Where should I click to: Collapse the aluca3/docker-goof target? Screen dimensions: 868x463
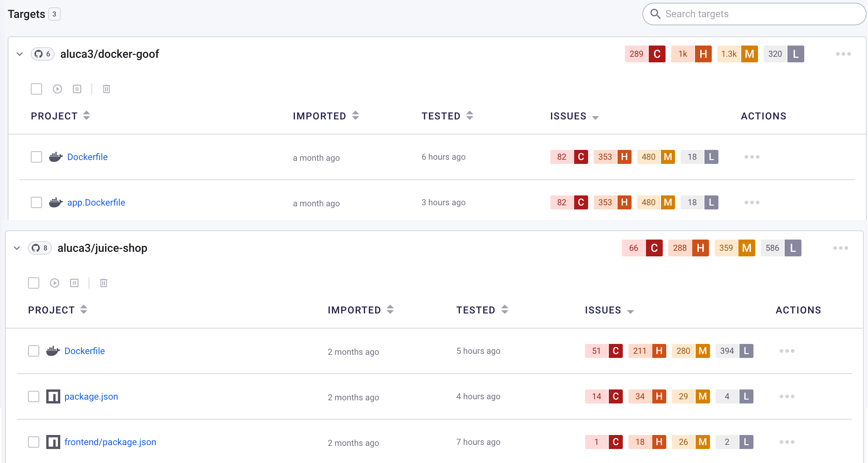coord(20,54)
